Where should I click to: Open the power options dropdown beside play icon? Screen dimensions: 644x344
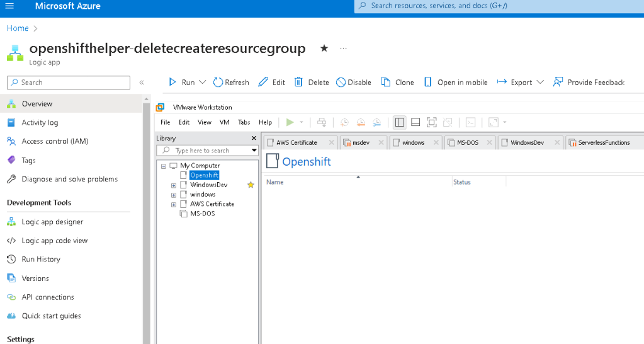point(302,122)
